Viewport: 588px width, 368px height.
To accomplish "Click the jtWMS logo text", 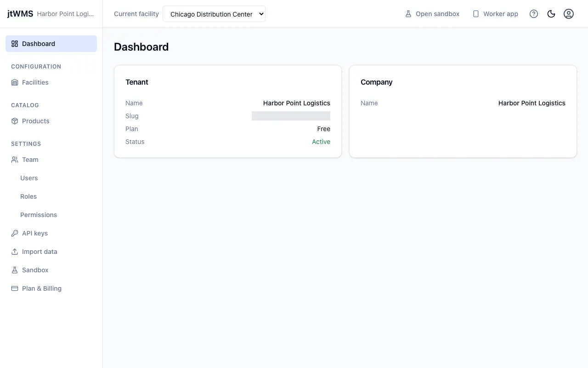I will coord(20,14).
